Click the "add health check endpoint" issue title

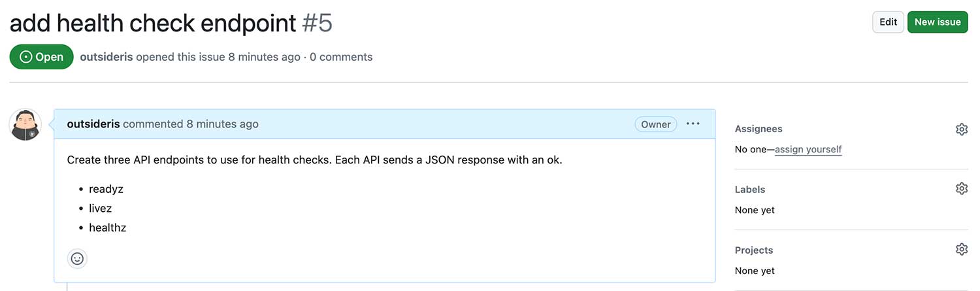click(153, 23)
